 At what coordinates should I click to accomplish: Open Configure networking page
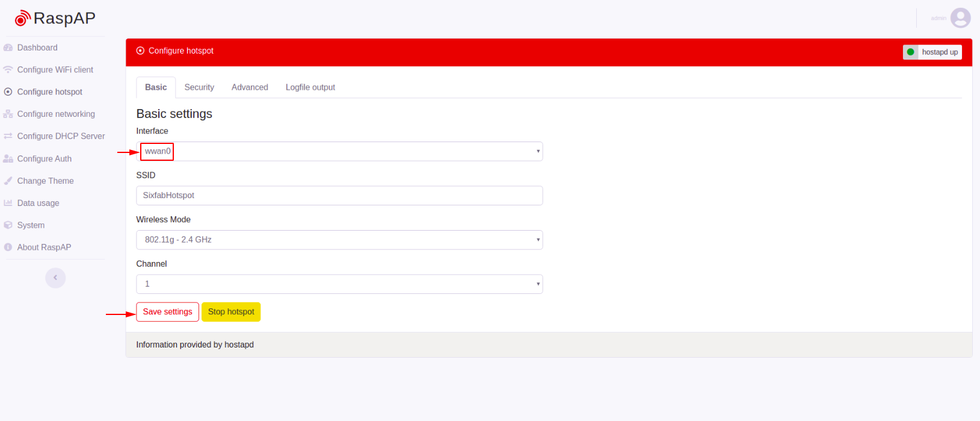(56, 114)
